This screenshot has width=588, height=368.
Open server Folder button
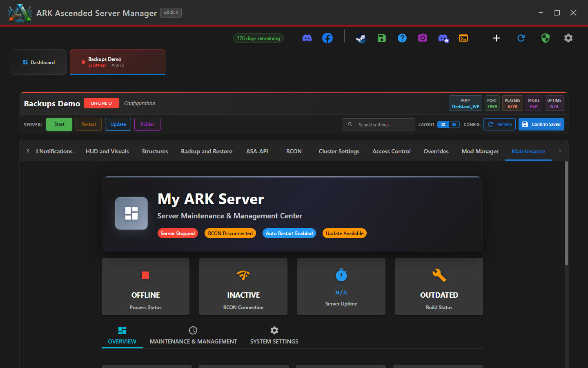point(147,124)
